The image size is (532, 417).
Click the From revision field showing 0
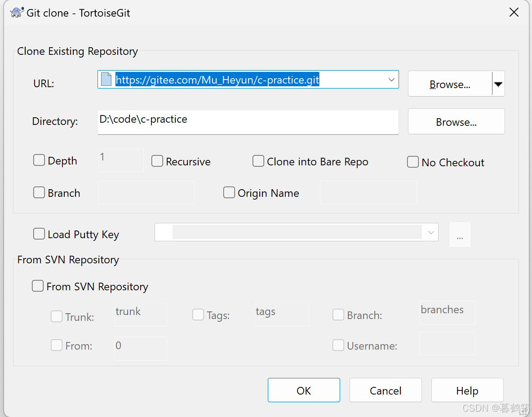click(141, 348)
